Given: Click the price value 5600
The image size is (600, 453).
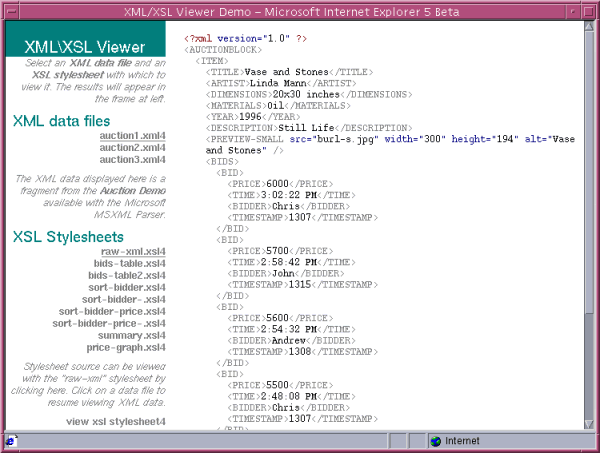Looking at the screenshot, I should point(277,318).
